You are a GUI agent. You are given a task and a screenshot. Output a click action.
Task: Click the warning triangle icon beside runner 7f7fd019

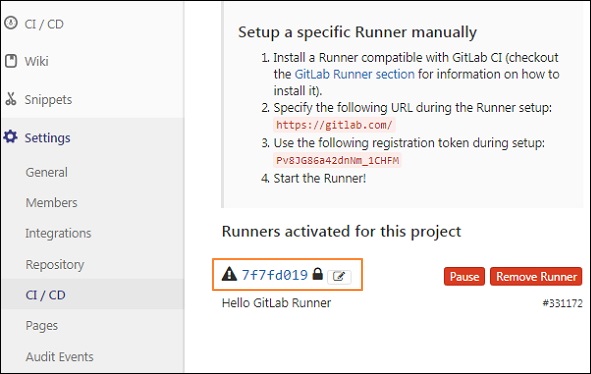point(229,274)
